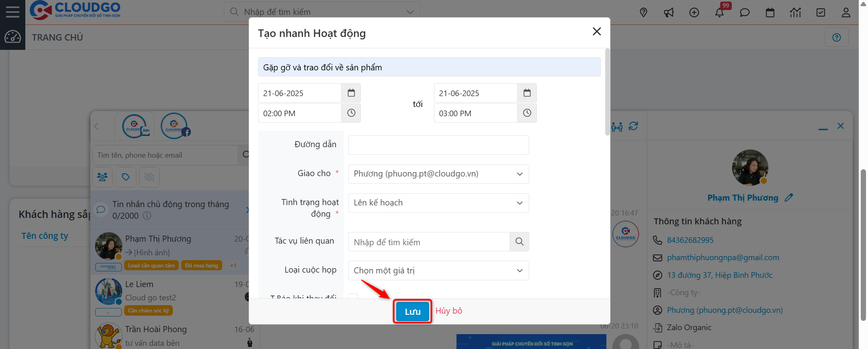The image size is (868, 349).
Task: Open the reports chart icon
Action: [795, 12]
